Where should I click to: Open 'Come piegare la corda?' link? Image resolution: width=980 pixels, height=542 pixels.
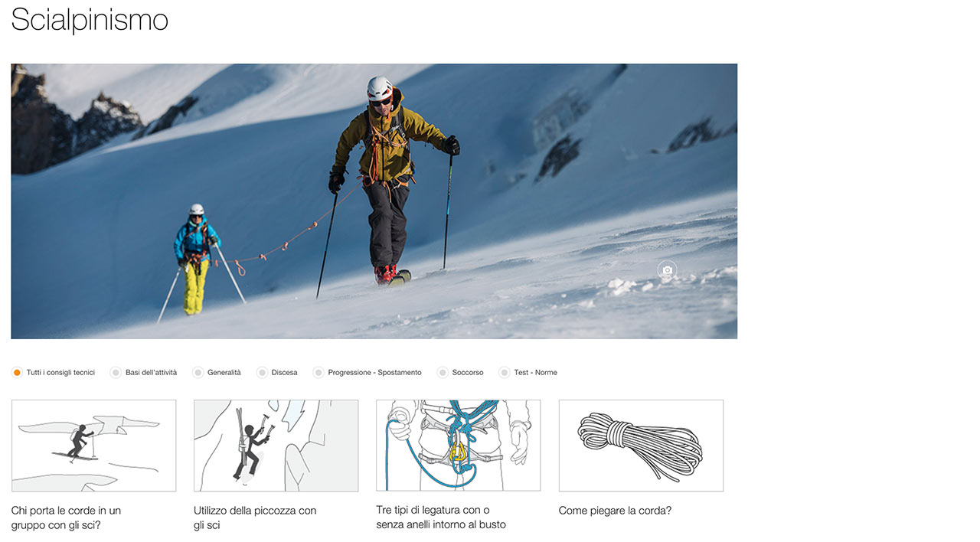615,511
